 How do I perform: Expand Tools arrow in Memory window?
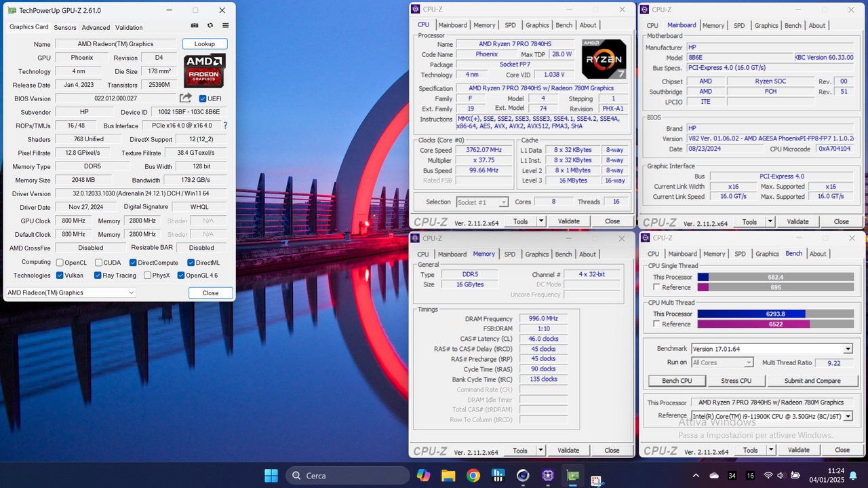point(541,450)
